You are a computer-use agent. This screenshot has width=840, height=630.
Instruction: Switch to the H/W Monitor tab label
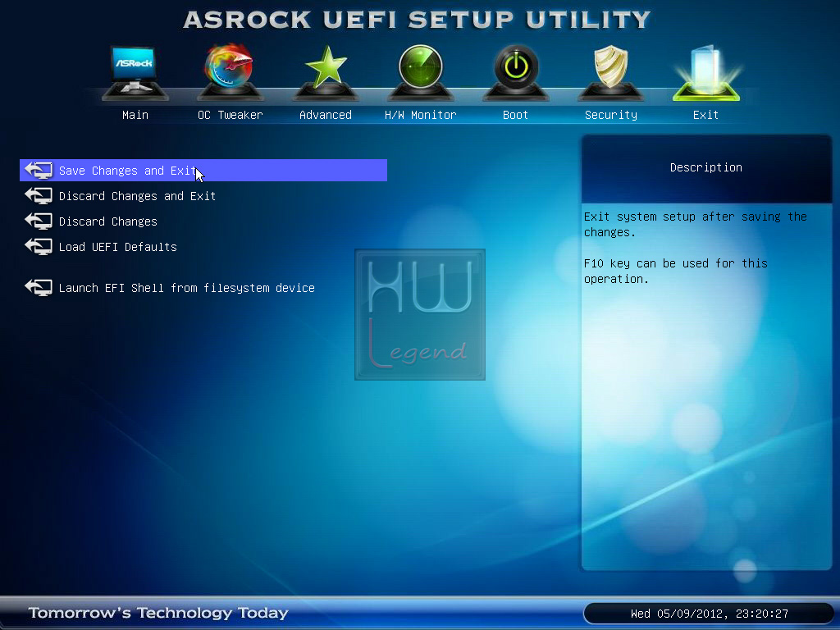click(x=421, y=115)
